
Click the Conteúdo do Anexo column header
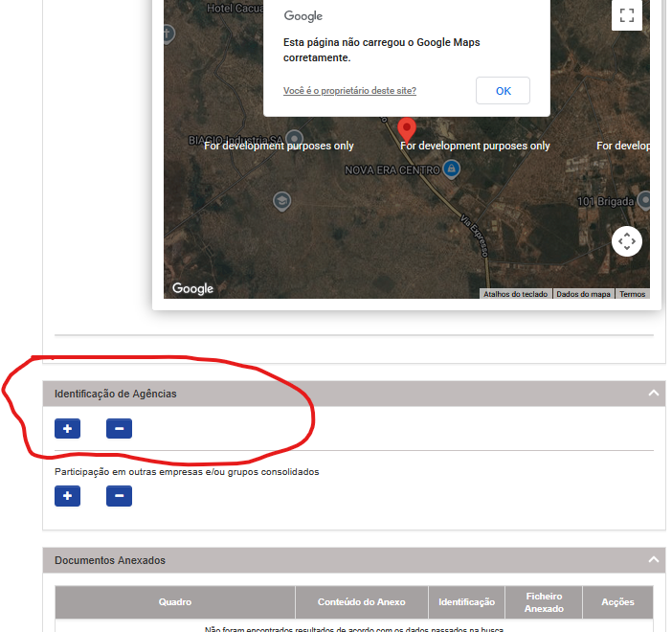[361, 602]
